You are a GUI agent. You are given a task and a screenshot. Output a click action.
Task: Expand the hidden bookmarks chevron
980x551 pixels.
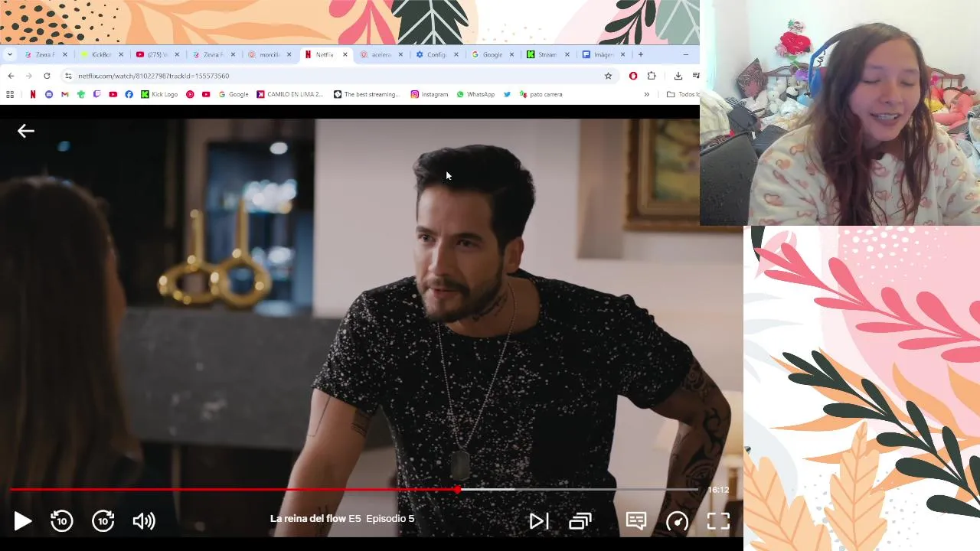[646, 94]
